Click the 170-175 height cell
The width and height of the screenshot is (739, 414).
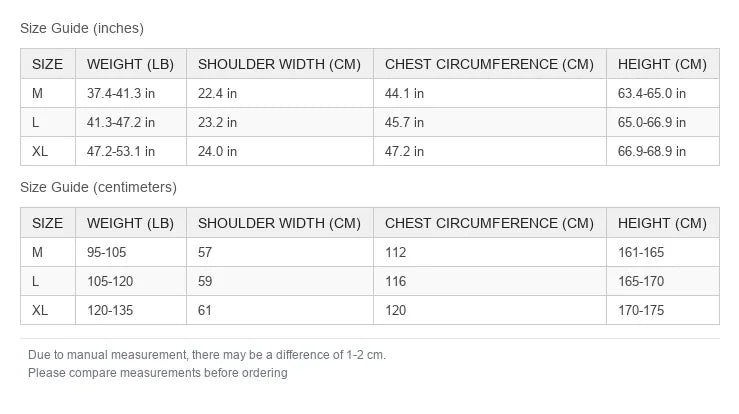coord(663,310)
